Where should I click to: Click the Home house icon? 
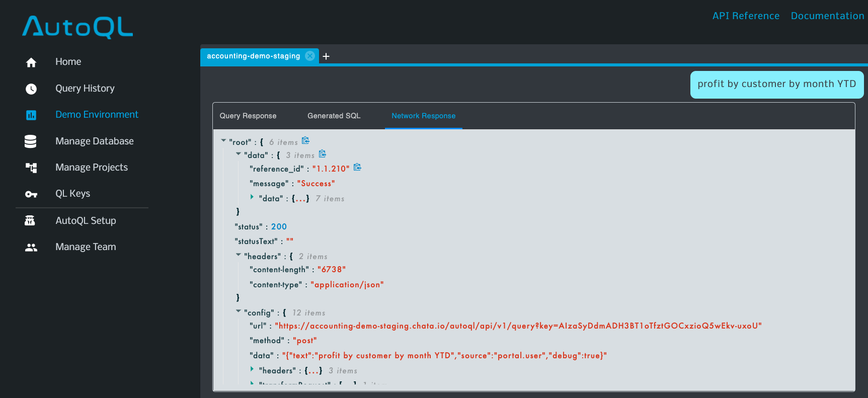[31, 62]
